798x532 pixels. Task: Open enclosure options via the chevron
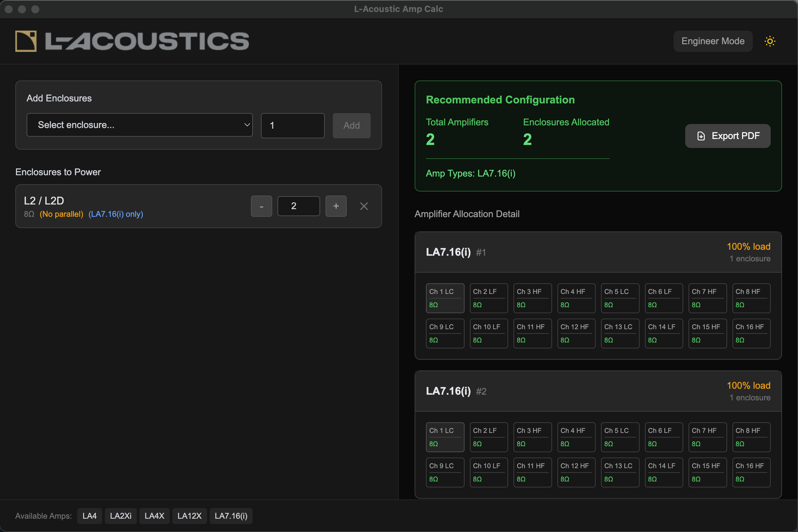click(246, 125)
